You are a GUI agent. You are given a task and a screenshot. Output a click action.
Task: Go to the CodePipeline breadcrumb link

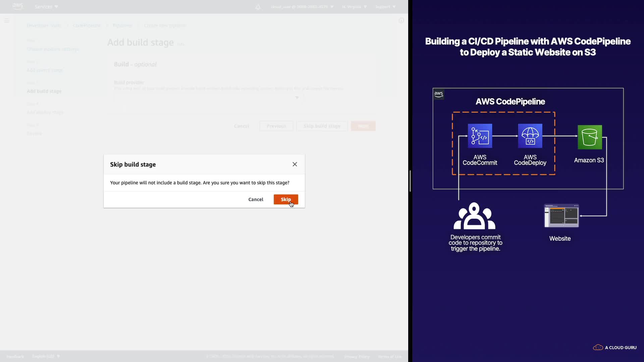point(87,25)
